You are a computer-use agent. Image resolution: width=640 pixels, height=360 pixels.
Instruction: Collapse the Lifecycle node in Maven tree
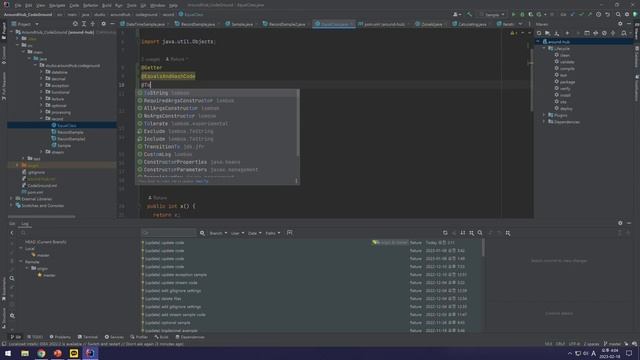click(544, 48)
